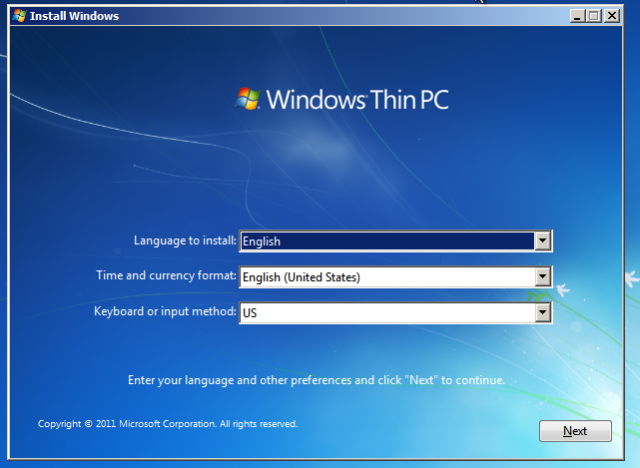This screenshot has width=640, height=468.
Task: Open the Keyboard or input method arrow
Action: (542, 313)
